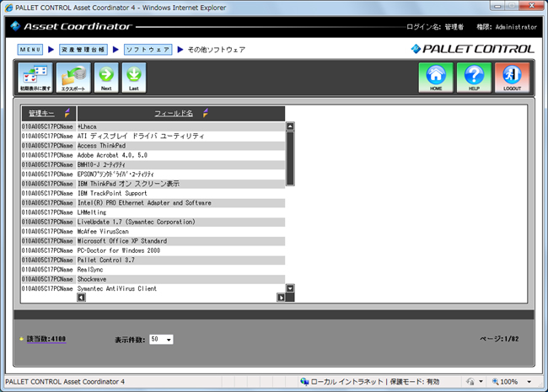Select the +Lhaca row
The width and height of the screenshot is (548, 392).
point(153,126)
